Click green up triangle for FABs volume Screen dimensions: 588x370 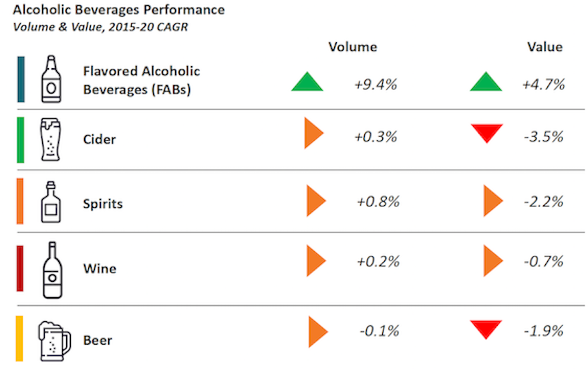pos(307,83)
